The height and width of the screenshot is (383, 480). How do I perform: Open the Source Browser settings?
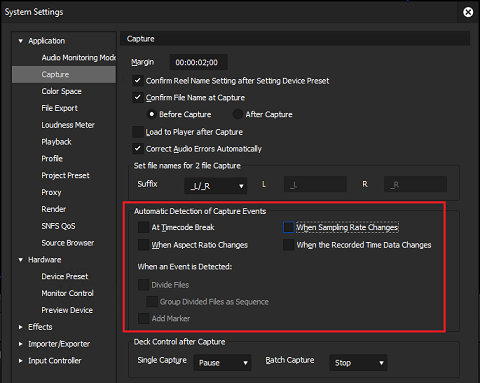(68, 243)
